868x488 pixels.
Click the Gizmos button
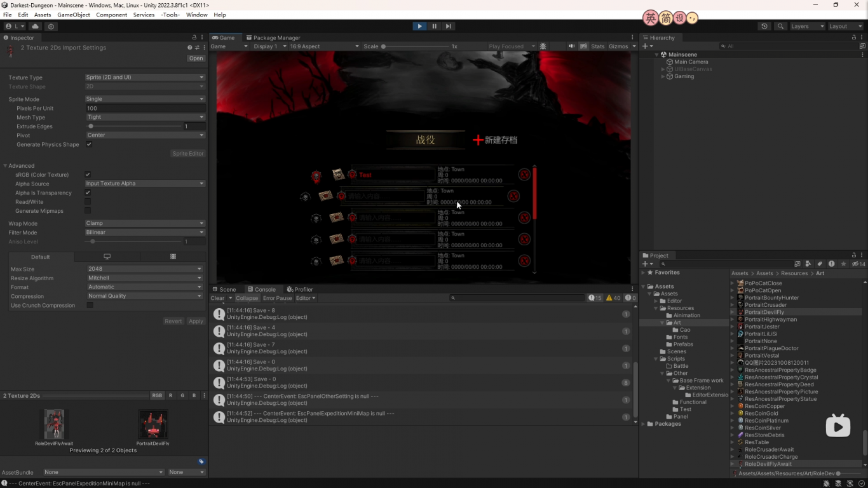click(x=618, y=46)
